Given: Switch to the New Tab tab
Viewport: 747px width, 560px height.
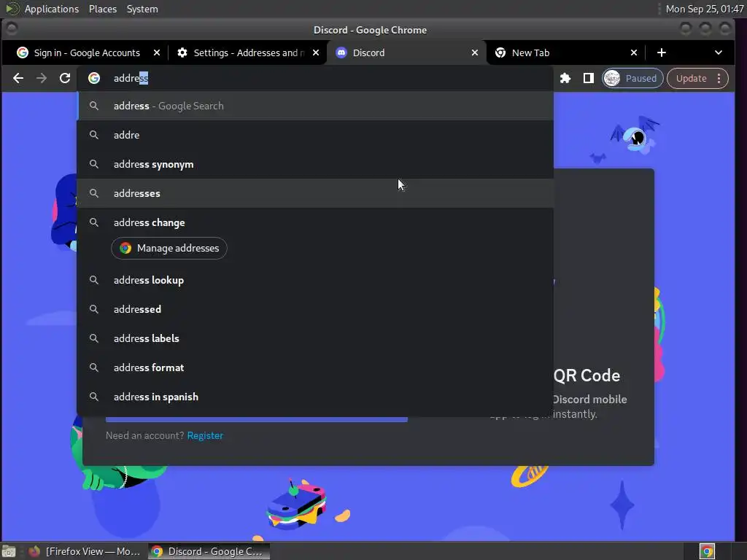Looking at the screenshot, I should coord(566,52).
